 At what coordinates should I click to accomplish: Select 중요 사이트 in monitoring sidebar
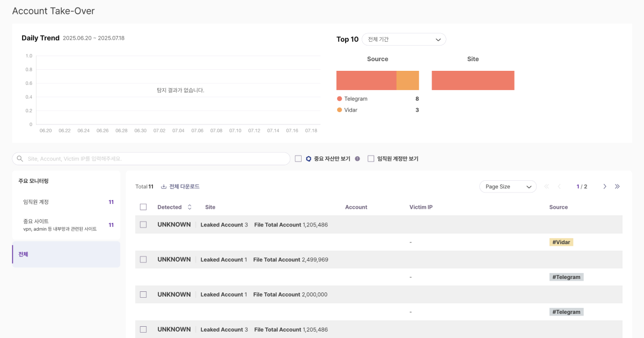66,225
